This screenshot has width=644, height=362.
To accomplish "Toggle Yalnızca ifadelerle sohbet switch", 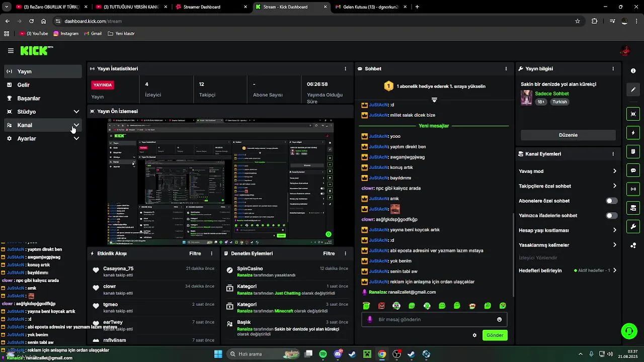I will coord(611,216).
